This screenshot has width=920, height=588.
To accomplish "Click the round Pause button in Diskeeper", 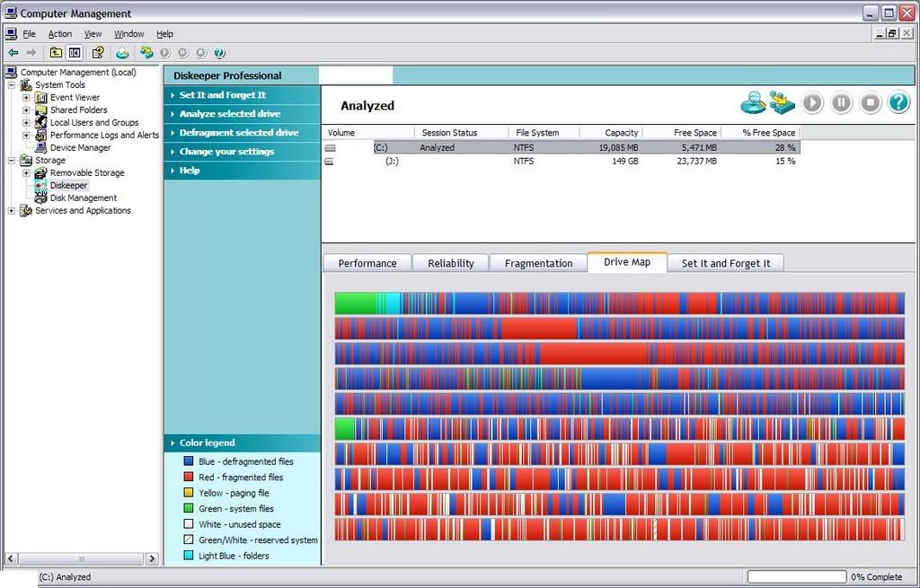I will click(x=841, y=102).
